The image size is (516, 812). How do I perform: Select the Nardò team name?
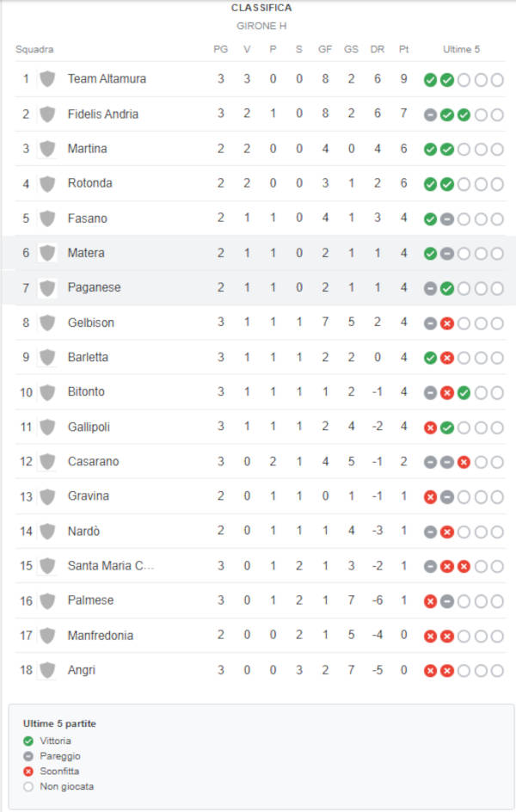coord(83,532)
